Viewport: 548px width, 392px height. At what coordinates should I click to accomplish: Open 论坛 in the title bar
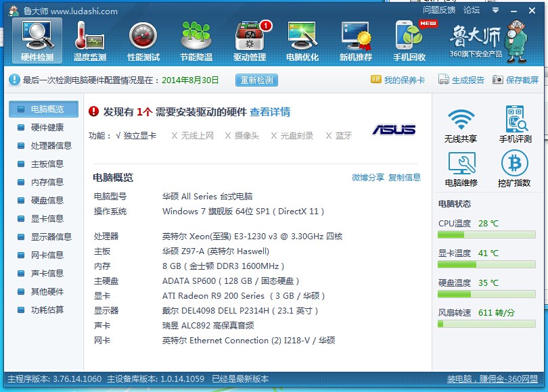(472, 10)
